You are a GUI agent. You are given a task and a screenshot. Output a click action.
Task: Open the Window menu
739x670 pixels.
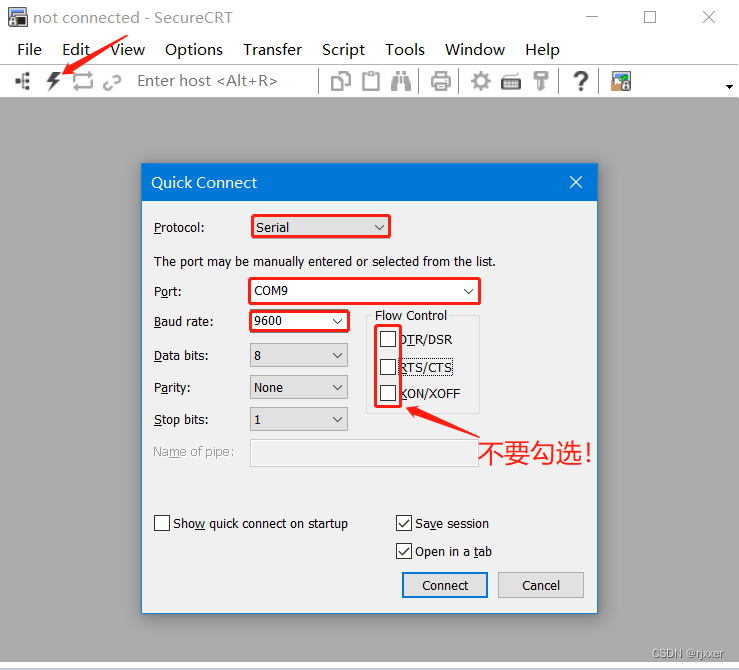pos(475,49)
